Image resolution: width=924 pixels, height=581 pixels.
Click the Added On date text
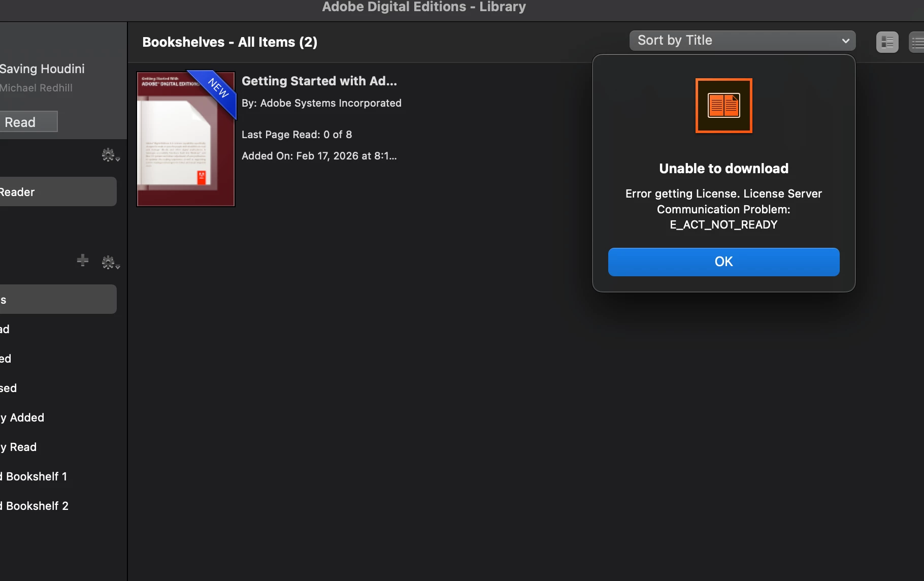(x=319, y=156)
